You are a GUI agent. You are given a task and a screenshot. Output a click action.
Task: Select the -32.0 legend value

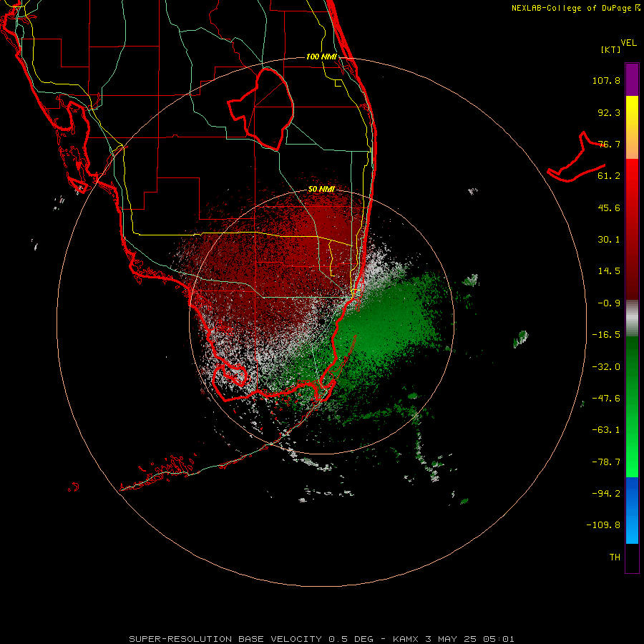point(606,367)
